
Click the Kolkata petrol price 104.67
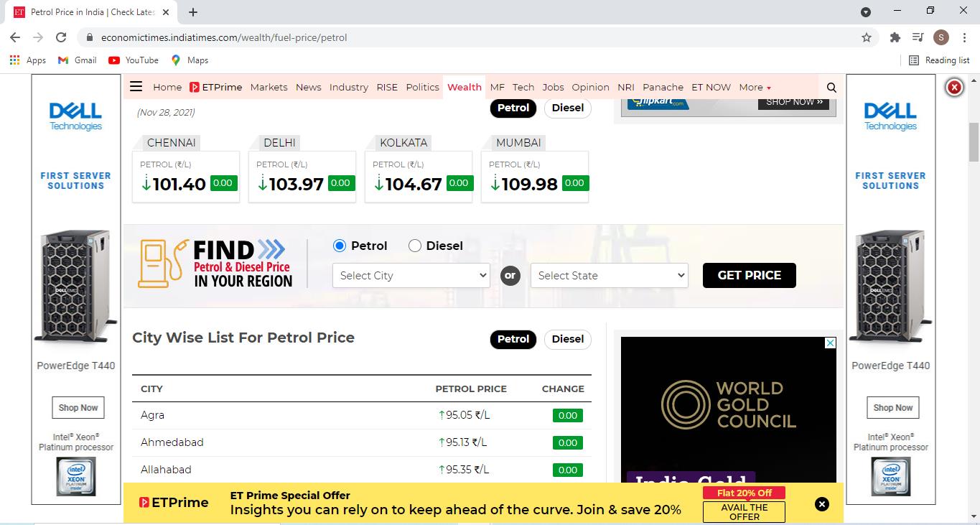point(414,184)
